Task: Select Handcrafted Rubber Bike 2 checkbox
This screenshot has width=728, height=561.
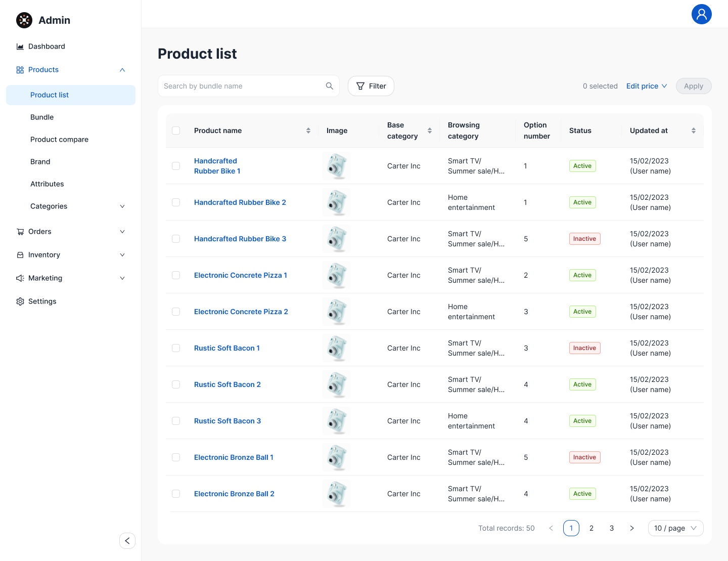Action: click(176, 202)
